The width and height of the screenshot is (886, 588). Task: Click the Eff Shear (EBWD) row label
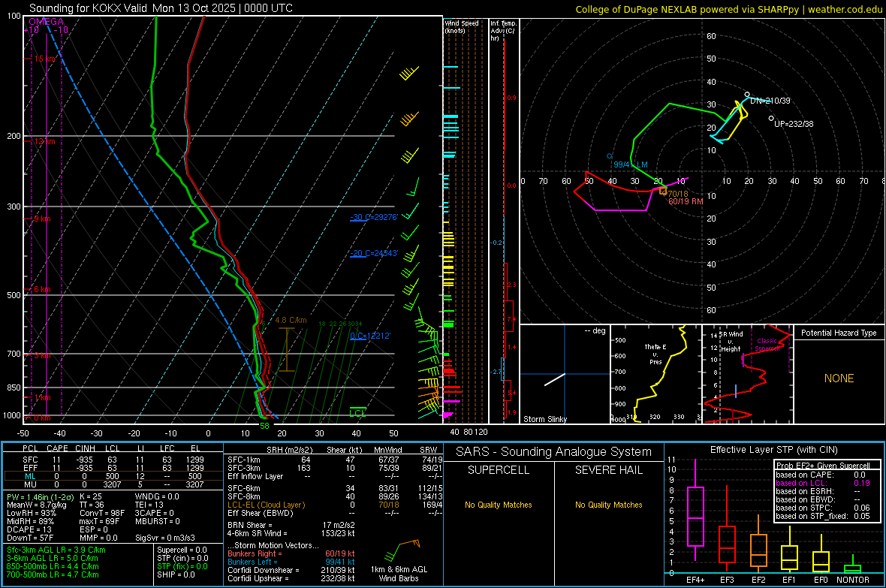[261, 514]
